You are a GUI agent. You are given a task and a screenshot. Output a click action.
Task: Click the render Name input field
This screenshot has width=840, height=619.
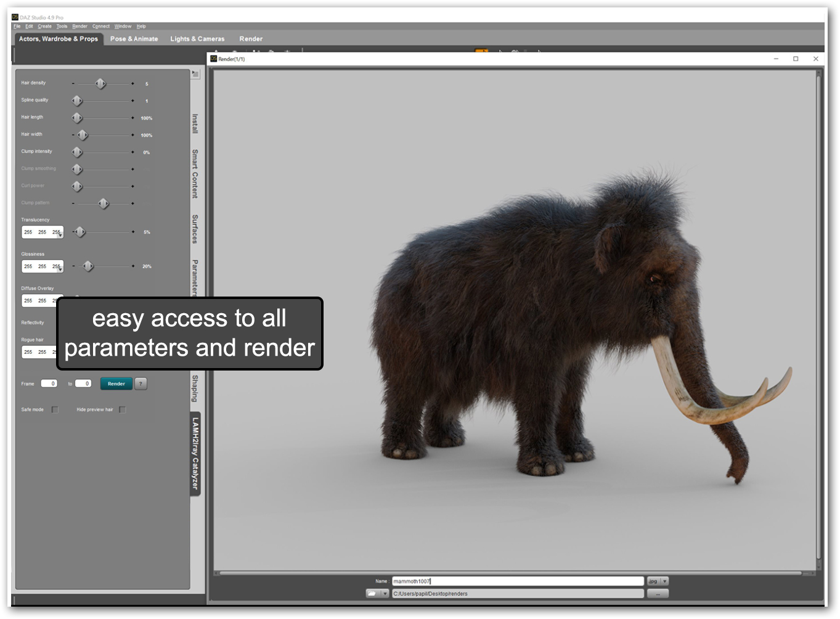[x=518, y=581]
